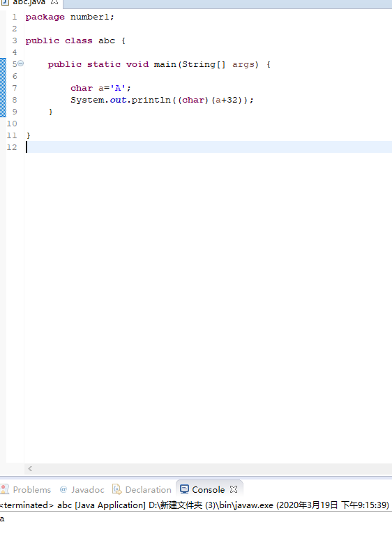Click the Problems tab icon
The width and height of the screenshot is (392, 543).
(x=4, y=489)
